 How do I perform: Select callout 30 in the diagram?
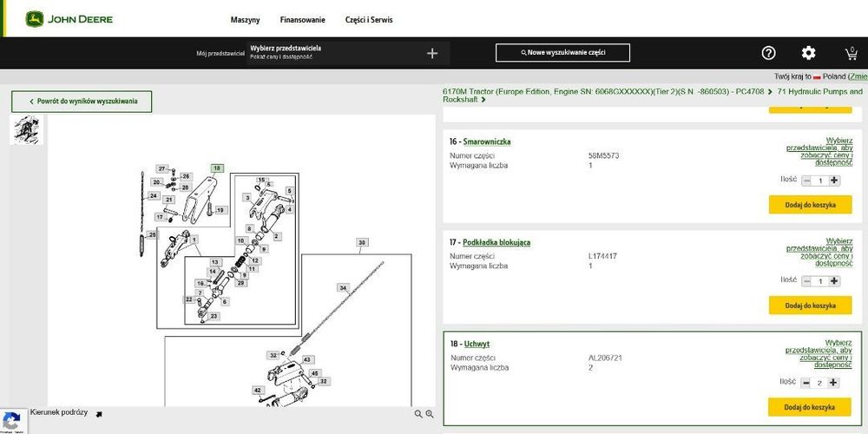(x=361, y=242)
